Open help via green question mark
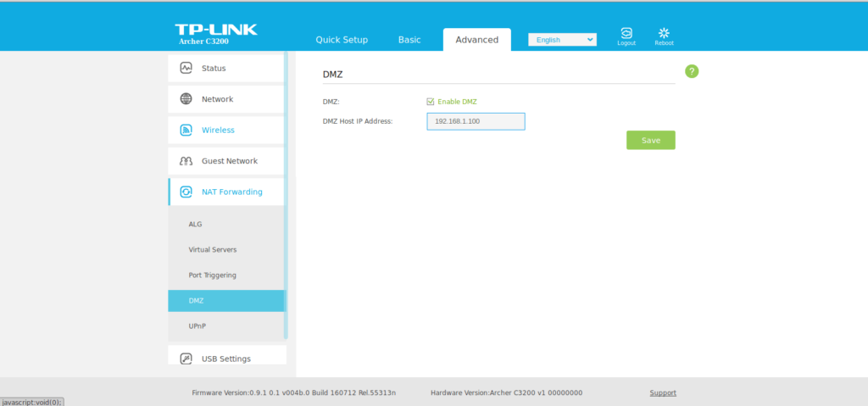Image resolution: width=868 pixels, height=406 pixels. coord(692,71)
